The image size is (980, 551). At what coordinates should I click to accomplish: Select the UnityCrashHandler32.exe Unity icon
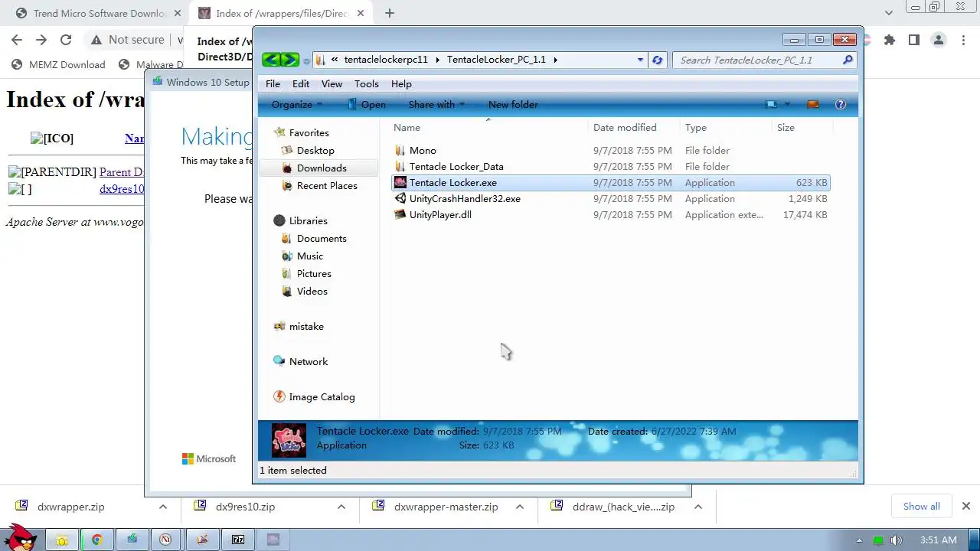pos(400,199)
